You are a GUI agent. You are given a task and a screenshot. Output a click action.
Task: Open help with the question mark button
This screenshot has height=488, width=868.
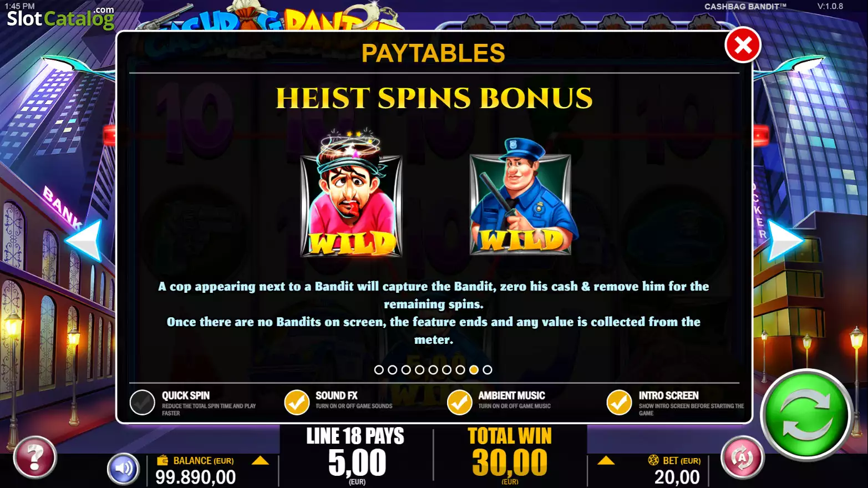[x=35, y=457]
